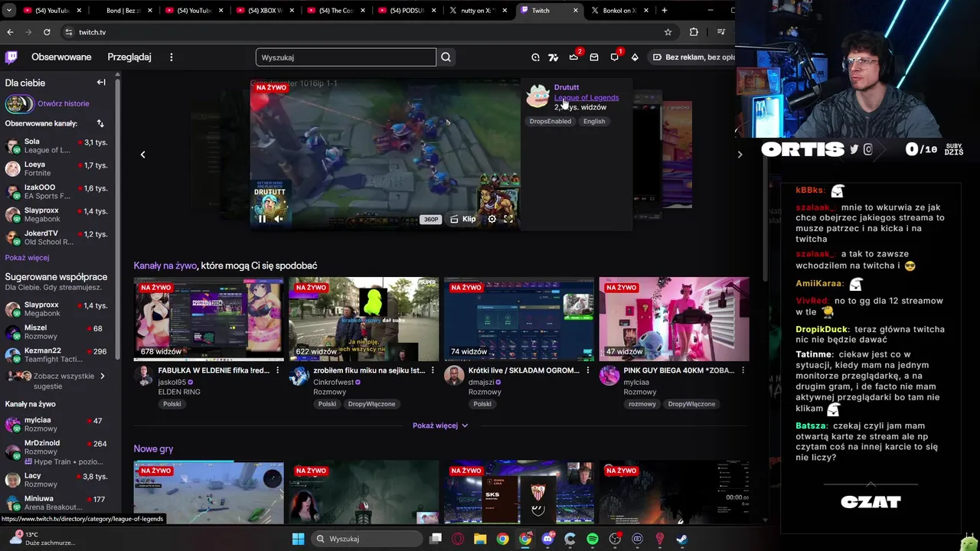Screen dimensions: 980x551
Task: Open options dots for PINK GUY BIEGA card
Action: (x=743, y=370)
